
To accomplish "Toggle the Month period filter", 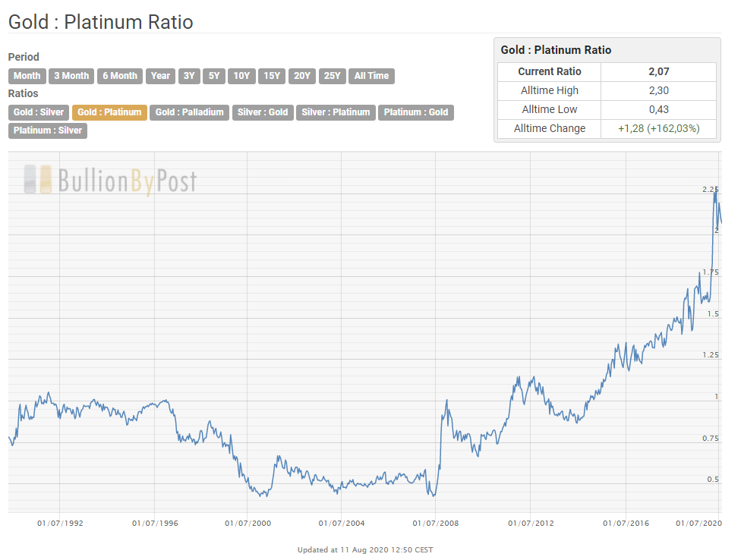I will pos(27,76).
